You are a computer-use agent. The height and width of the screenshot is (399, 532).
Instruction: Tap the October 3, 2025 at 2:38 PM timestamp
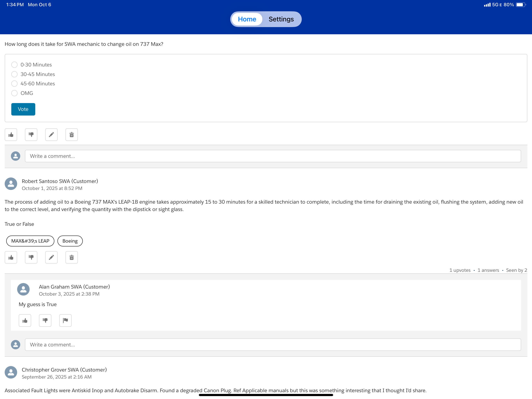point(69,294)
